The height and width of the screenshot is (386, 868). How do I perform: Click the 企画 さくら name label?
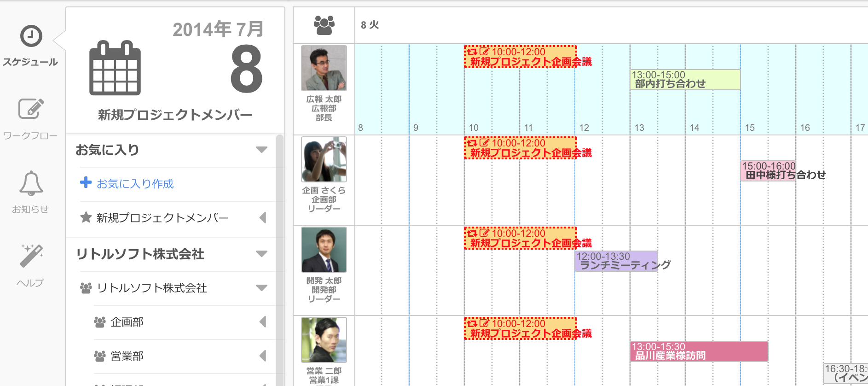[324, 190]
